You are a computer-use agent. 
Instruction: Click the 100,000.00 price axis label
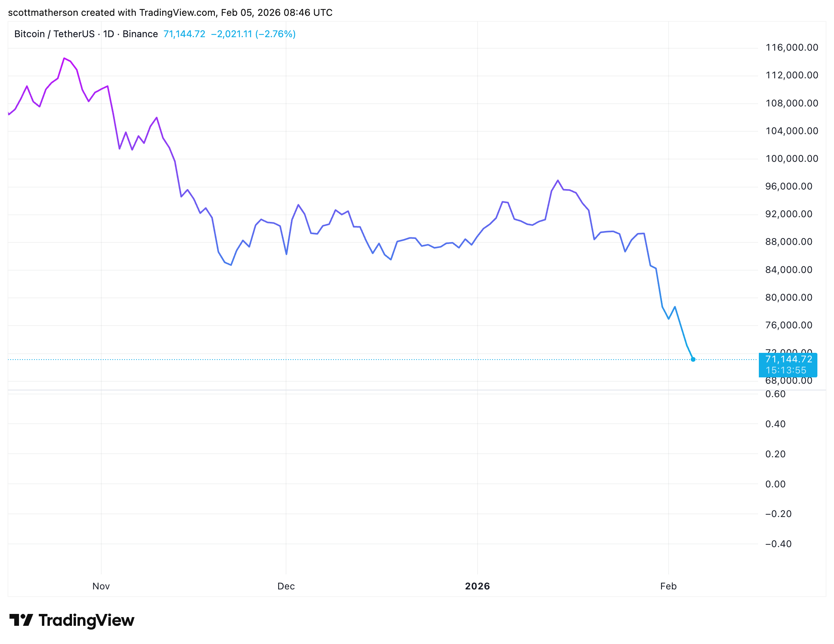tap(792, 159)
